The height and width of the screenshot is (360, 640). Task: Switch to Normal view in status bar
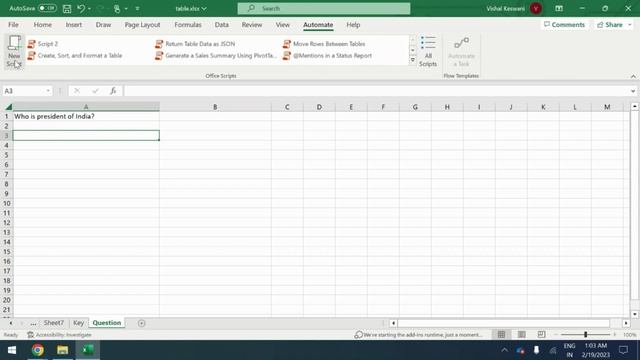tap(501, 335)
